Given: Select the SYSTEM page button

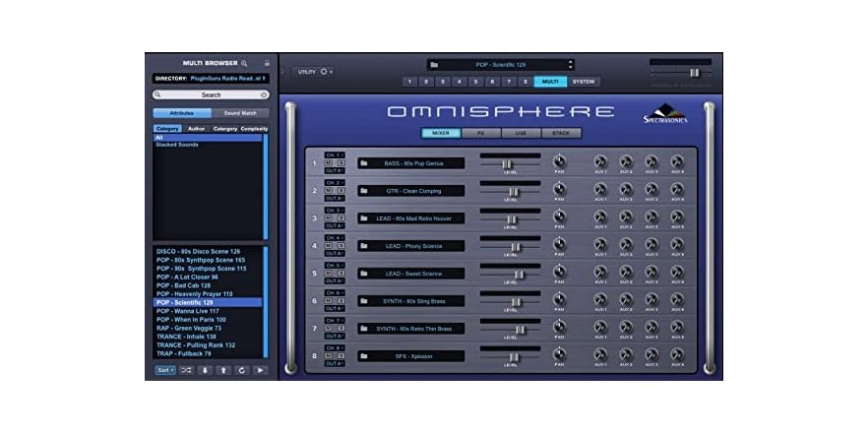Looking at the screenshot, I should coord(583,82).
